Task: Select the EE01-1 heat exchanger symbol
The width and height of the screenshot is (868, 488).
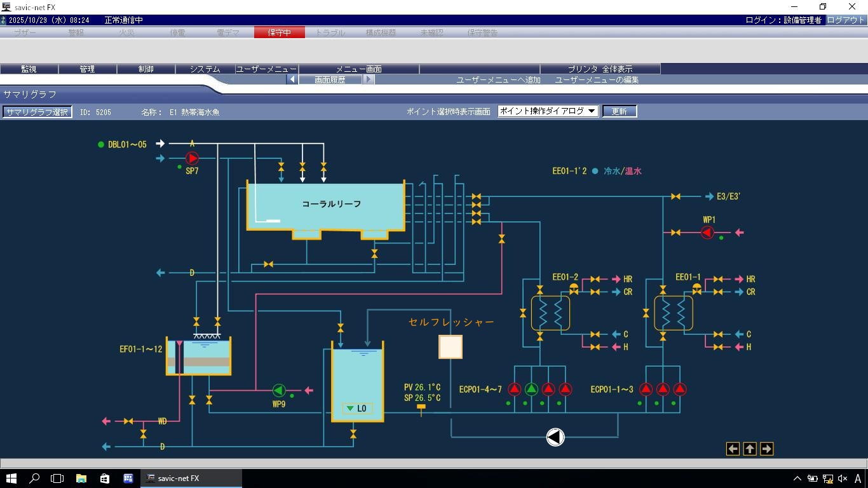Action: click(674, 313)
